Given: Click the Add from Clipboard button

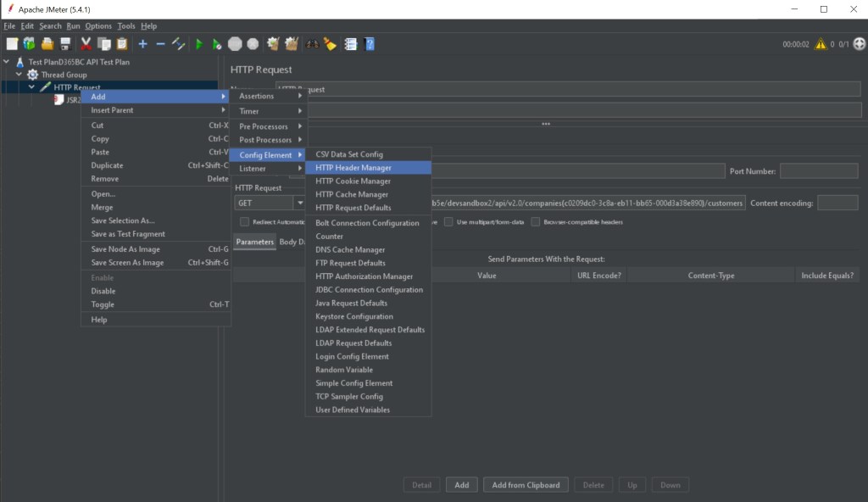Looking at the screenshot, I should pyautogui.click(x=526, y=485).
